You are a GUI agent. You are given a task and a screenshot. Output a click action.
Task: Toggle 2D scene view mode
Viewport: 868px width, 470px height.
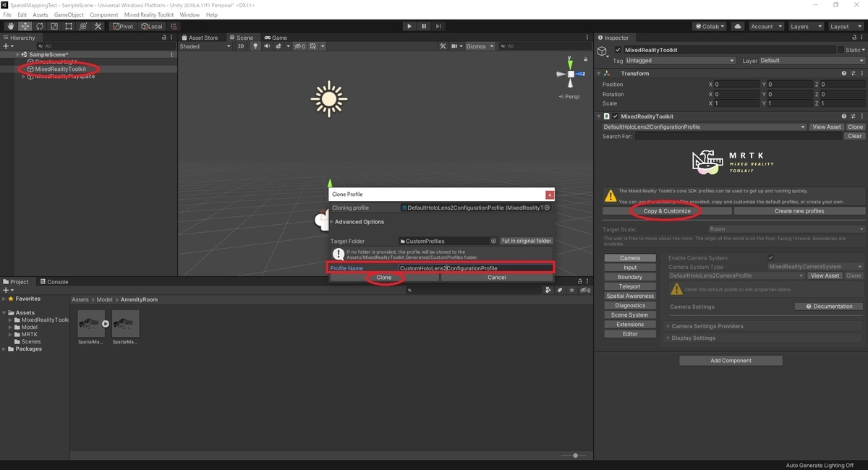tap(242, 46)
